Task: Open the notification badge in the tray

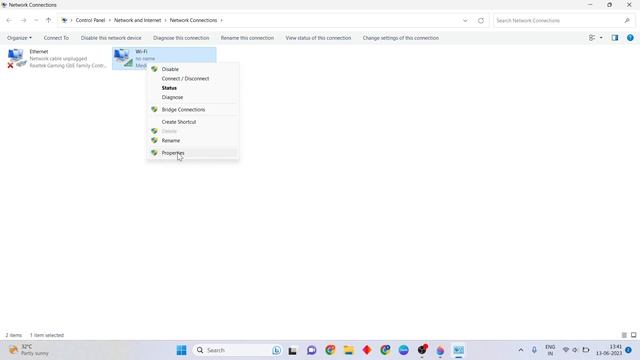Action: (629, 350)
